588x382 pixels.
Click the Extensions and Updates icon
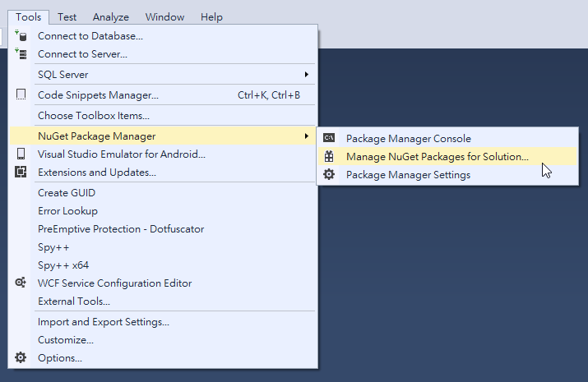coord(21,173)
